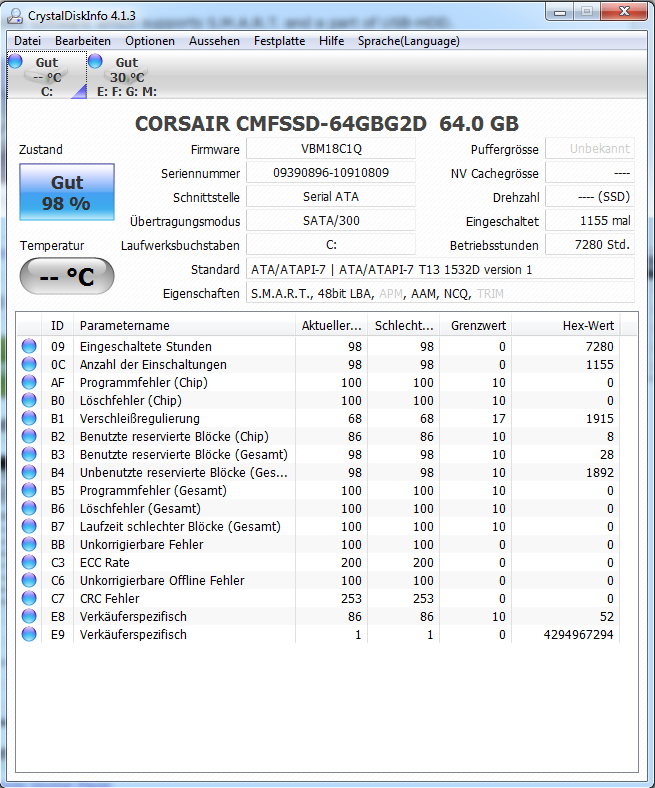The width and height of the screenshot is (655, 788).
Task: Click status orb for ID C6 row
Action: (x=29, y=580)
